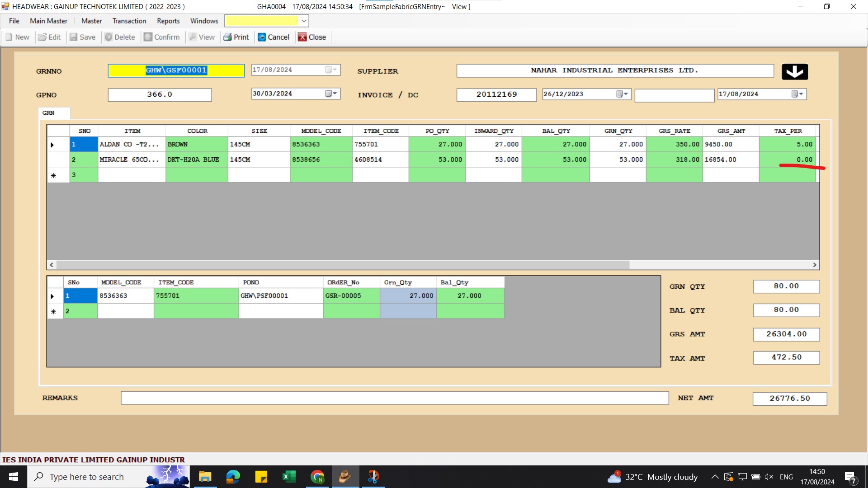Expand the invoice date 26/12/2023 picker
Screen dimensions: 868x488
pos(623,94)
